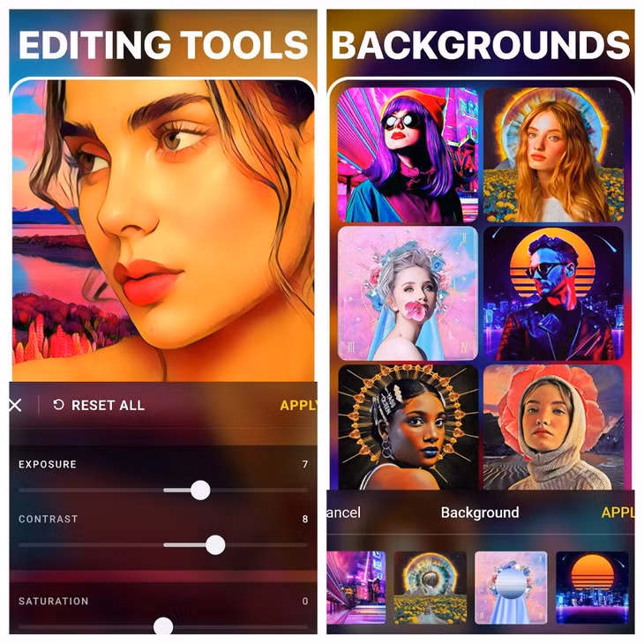Open the red-haired woman with halo portrait
Viewport: 644px width, 644px height.
pos(553,155)
